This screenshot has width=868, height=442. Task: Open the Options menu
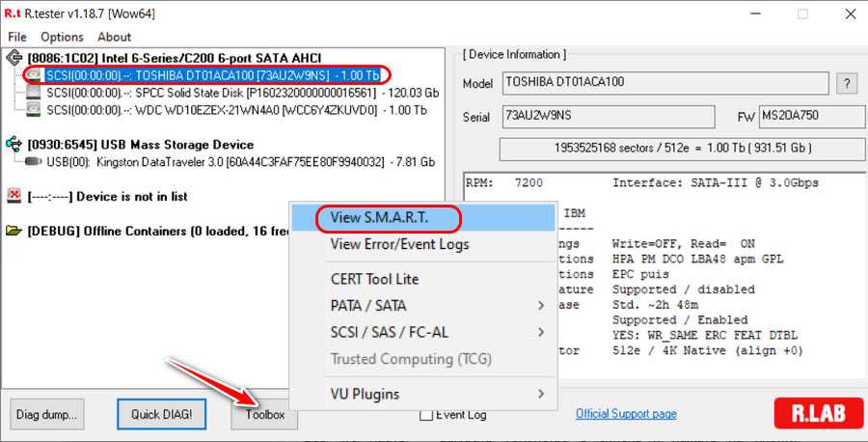tap(62, 37)
